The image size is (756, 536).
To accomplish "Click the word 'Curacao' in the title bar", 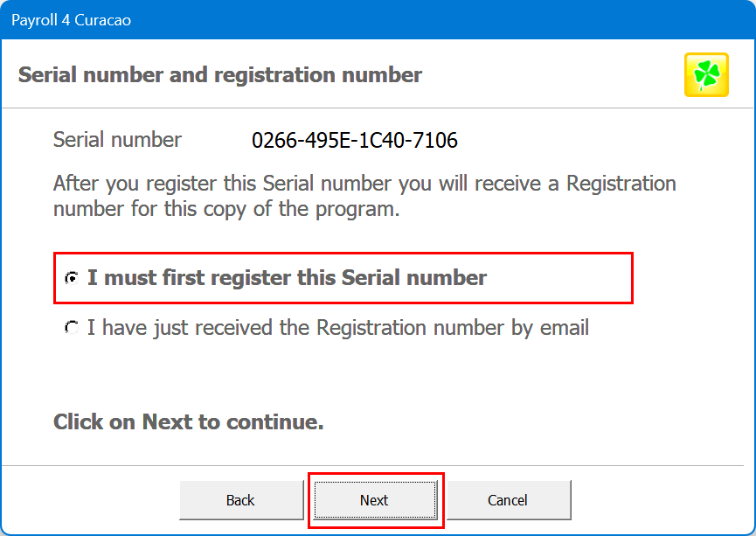I will pos(104,19).
